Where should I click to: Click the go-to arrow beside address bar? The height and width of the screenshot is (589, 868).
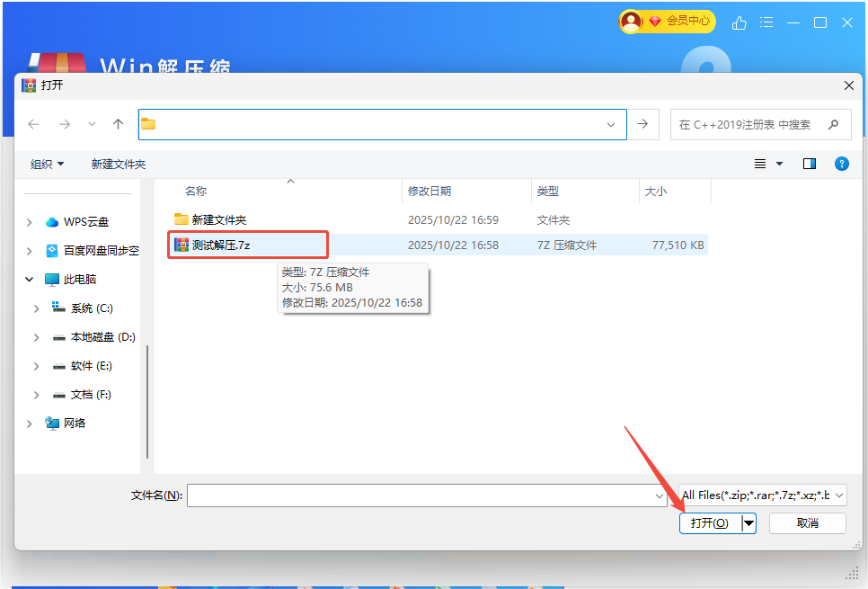642,124
